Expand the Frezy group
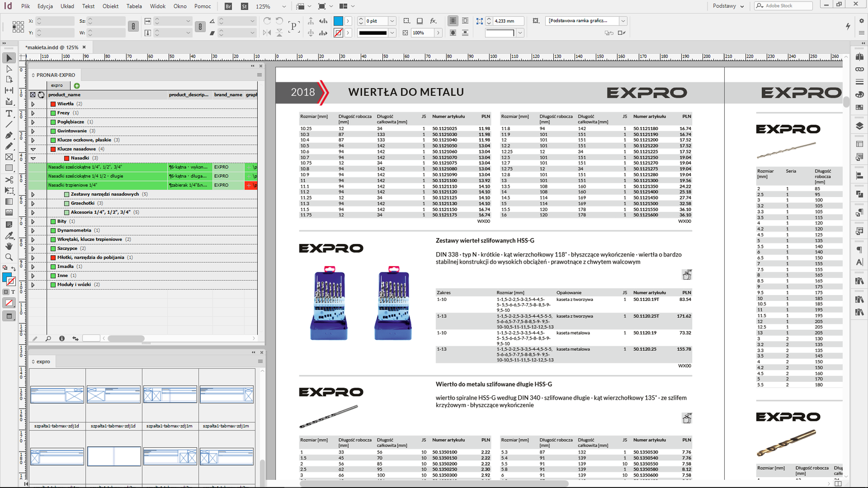Screen dimensions: 868x488 33,113
